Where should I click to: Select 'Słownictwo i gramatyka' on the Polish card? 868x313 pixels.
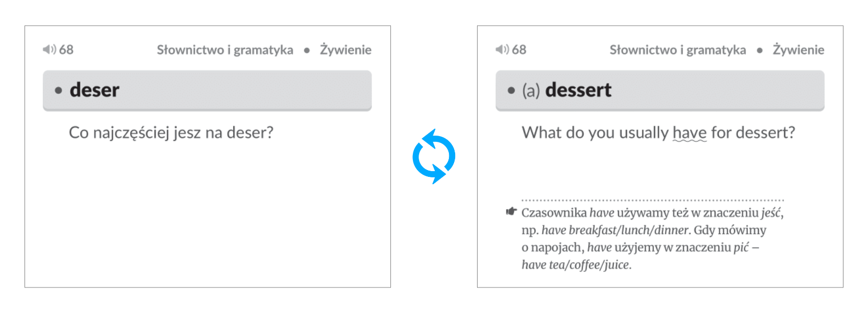click(x=225, y=50)
